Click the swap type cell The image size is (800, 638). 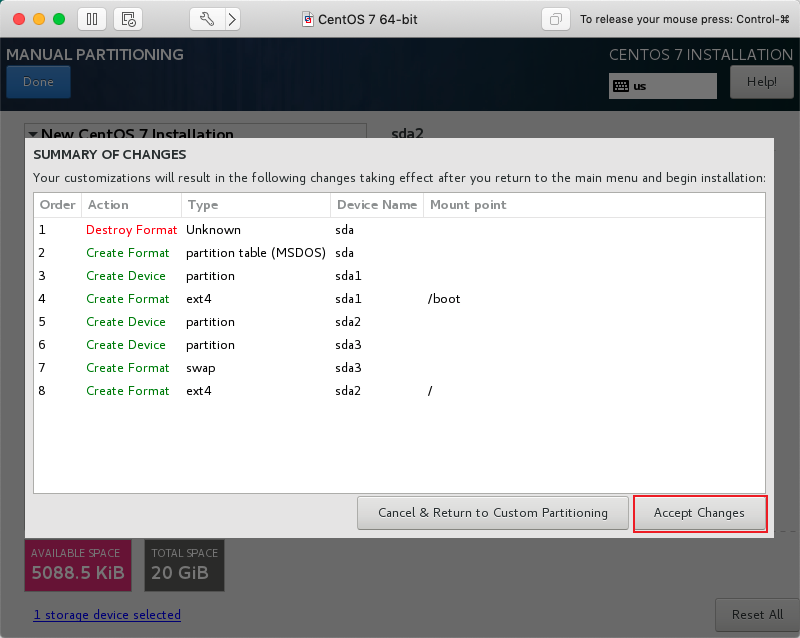pyautogui.click(x=201, y=368)
